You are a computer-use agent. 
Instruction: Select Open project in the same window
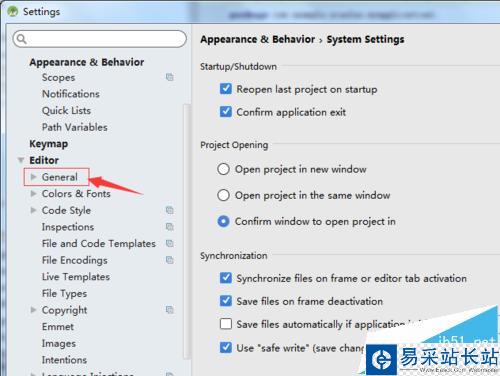[223, 195]
